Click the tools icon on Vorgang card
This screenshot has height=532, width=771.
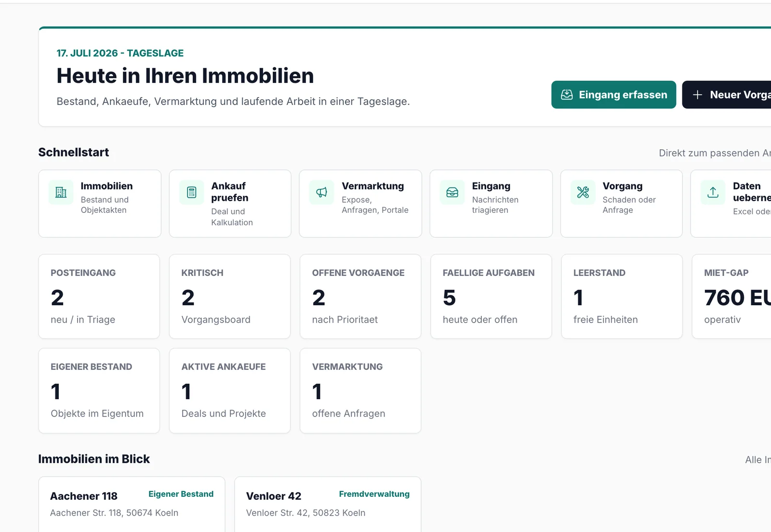pos(583,192)
